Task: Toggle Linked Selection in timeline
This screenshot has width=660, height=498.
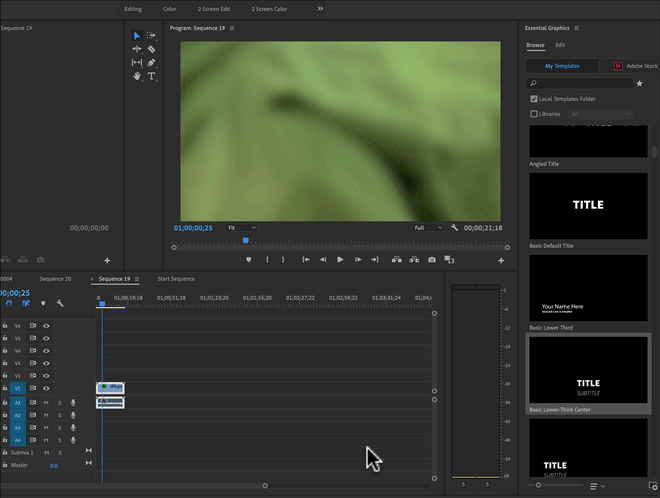Action: (x=26, y=303)
